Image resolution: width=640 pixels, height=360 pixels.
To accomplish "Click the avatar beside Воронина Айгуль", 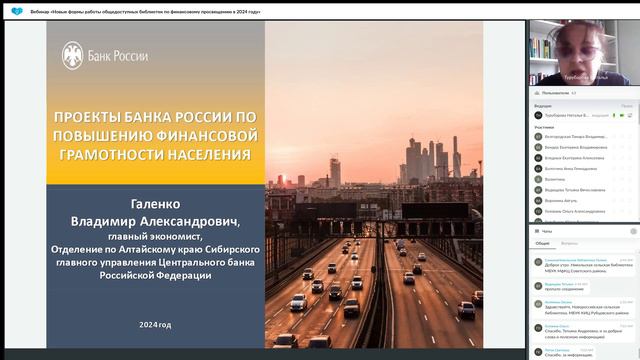I will [x=538, y=201].
